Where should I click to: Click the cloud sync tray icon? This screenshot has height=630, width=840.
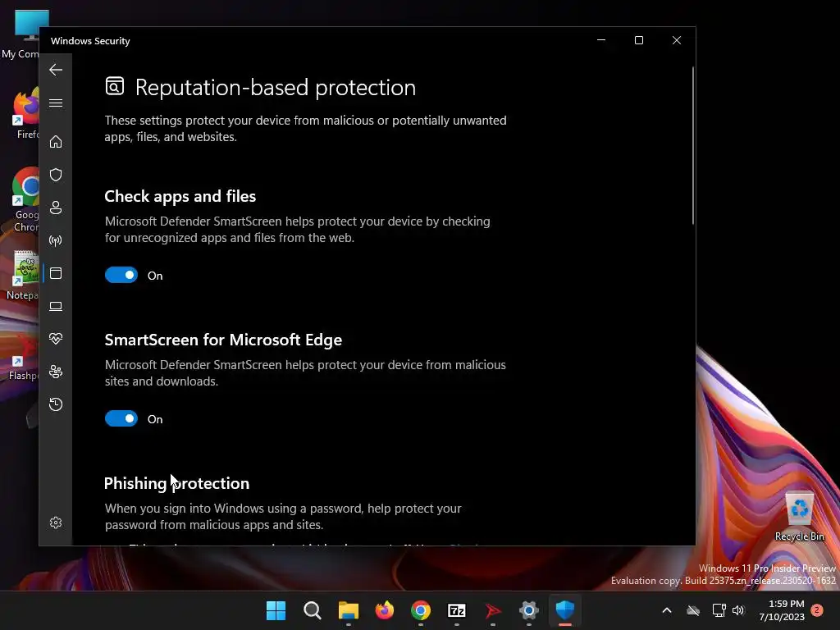click(x=693, y=610)
